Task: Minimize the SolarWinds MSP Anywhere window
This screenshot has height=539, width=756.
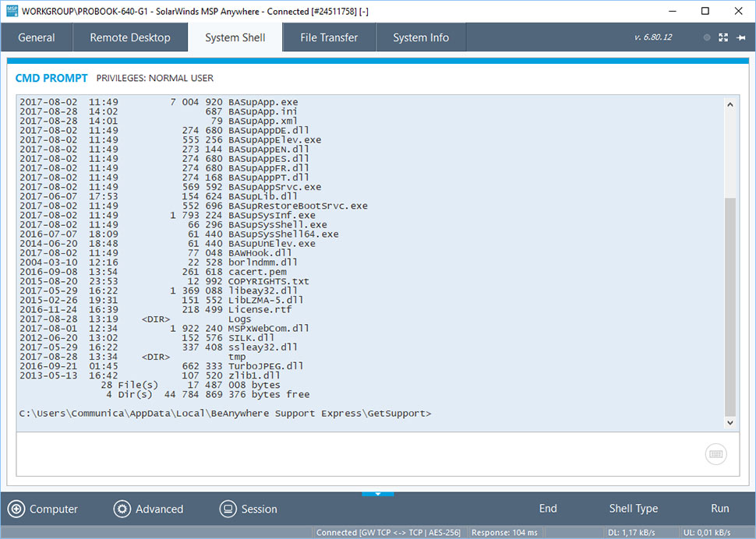Action: [x=673, y=11]
